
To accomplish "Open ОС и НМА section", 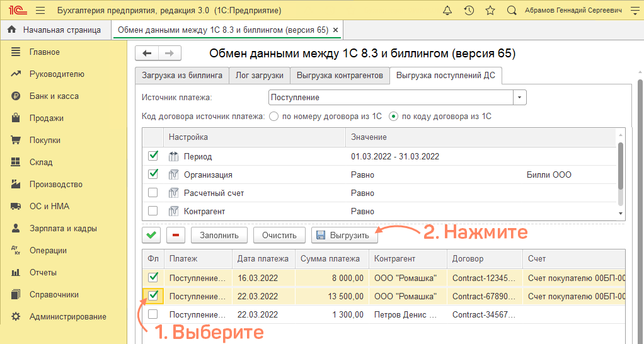I will pyautogui.click(x=49, y=206).
